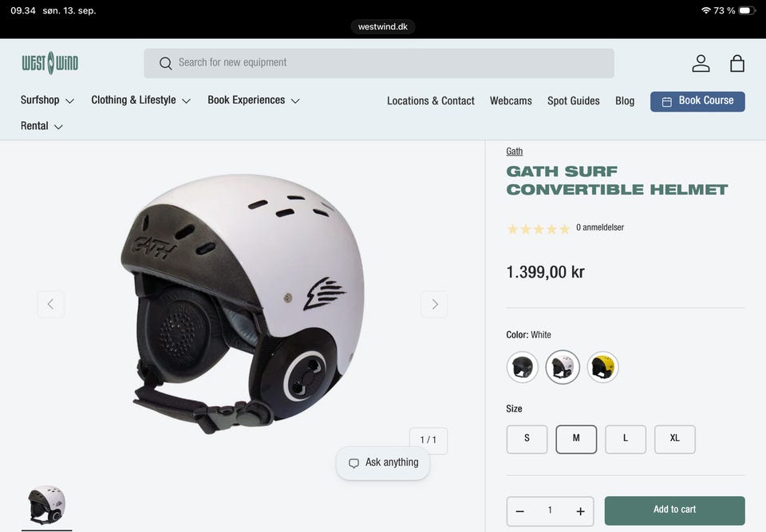Show previous product image arrow
Image resolution: width=766 pixels, height=532 pixels.
(51, 305)
